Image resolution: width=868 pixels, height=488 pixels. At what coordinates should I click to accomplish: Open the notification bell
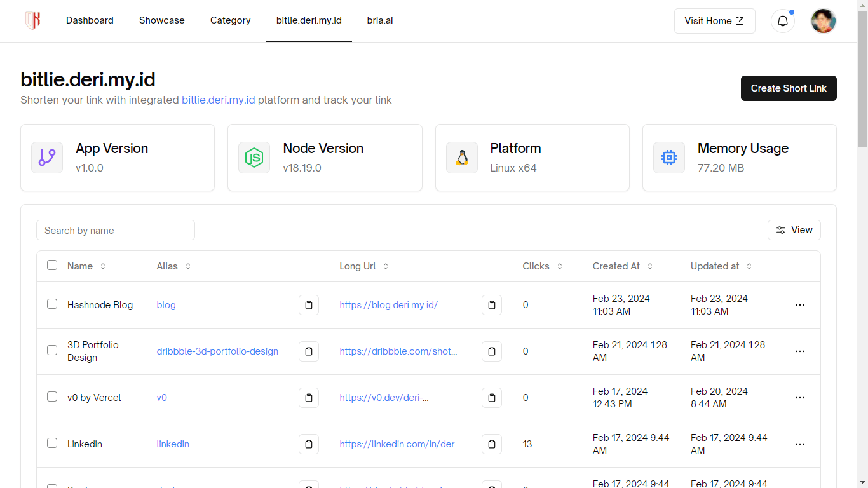(782, 20)
